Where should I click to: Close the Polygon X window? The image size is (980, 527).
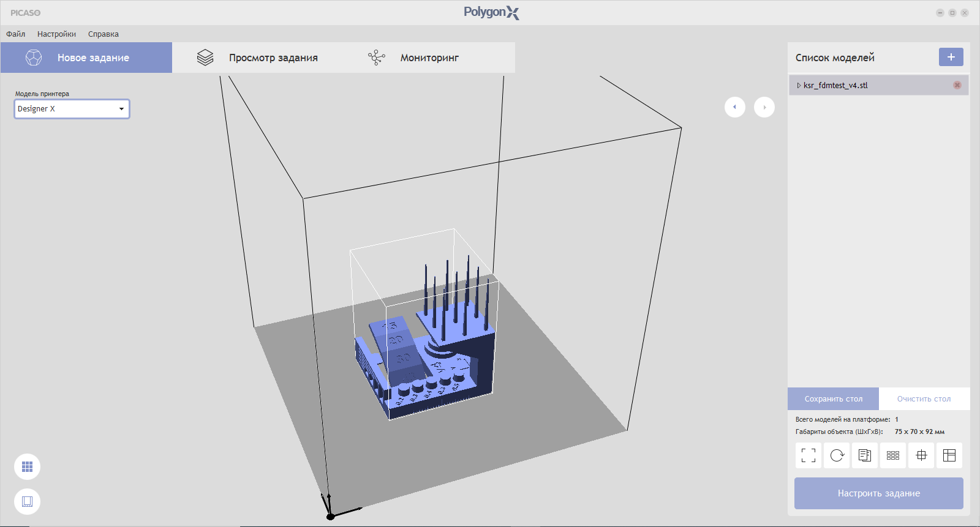point(965,13)
